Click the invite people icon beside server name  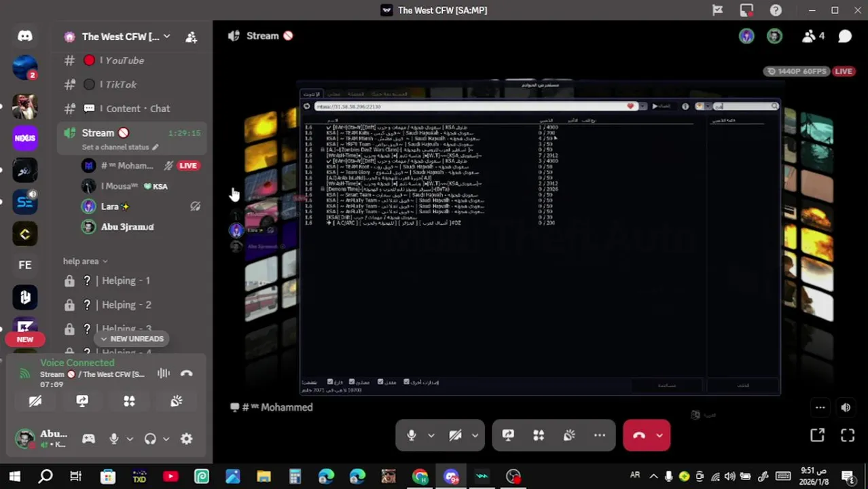point(191,37)
